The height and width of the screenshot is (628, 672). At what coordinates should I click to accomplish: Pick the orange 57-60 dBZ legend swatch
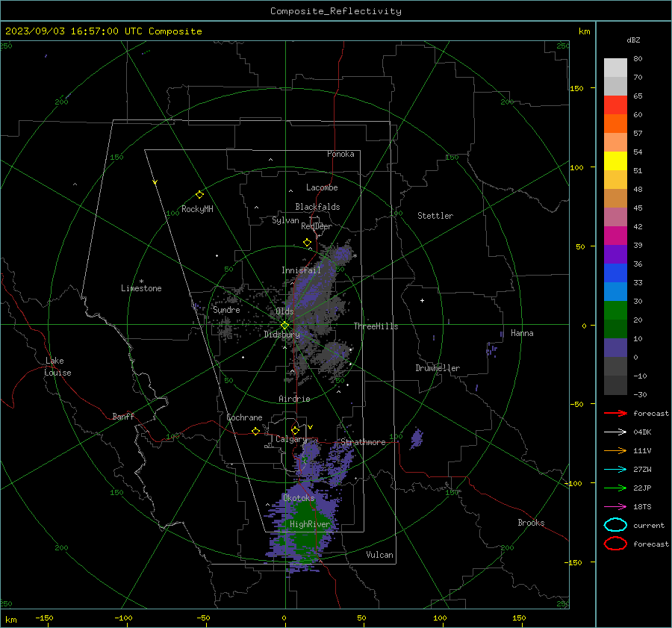(615, 124)
